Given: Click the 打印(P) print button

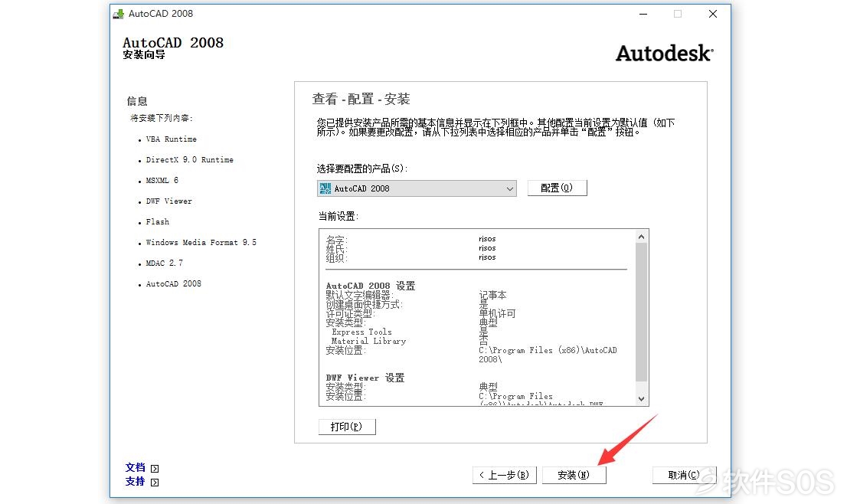Looking at the screenshot, I should (347, 427).
